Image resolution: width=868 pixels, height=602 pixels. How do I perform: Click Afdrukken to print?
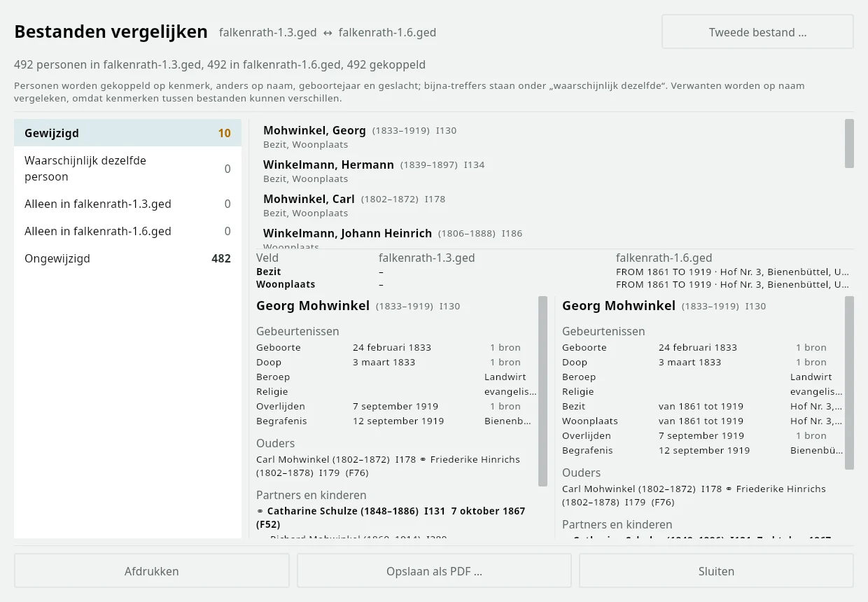152,571
